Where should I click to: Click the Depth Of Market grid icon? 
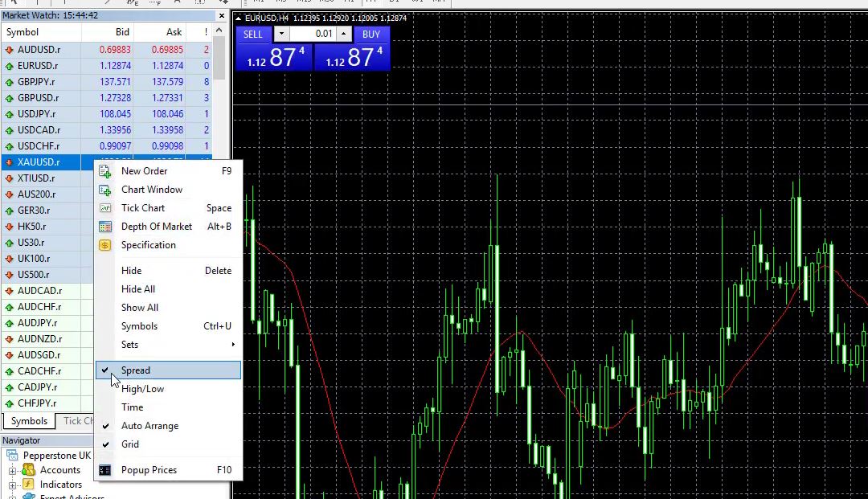click(x=104, y=227)
